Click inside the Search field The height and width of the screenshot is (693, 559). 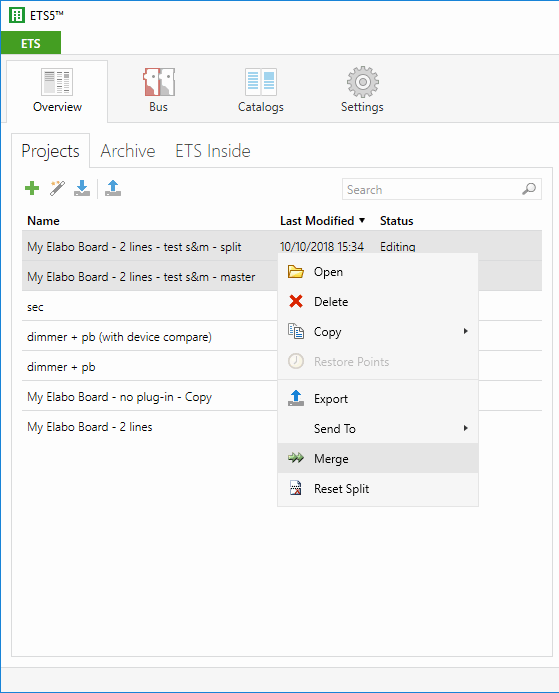click(x=431, y=189)
